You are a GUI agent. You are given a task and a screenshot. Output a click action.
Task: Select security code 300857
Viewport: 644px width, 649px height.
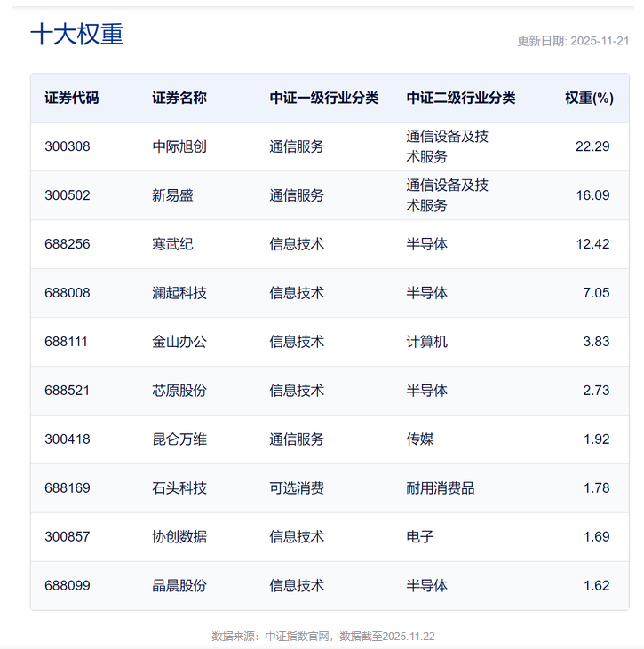click(x=68, y=537)
